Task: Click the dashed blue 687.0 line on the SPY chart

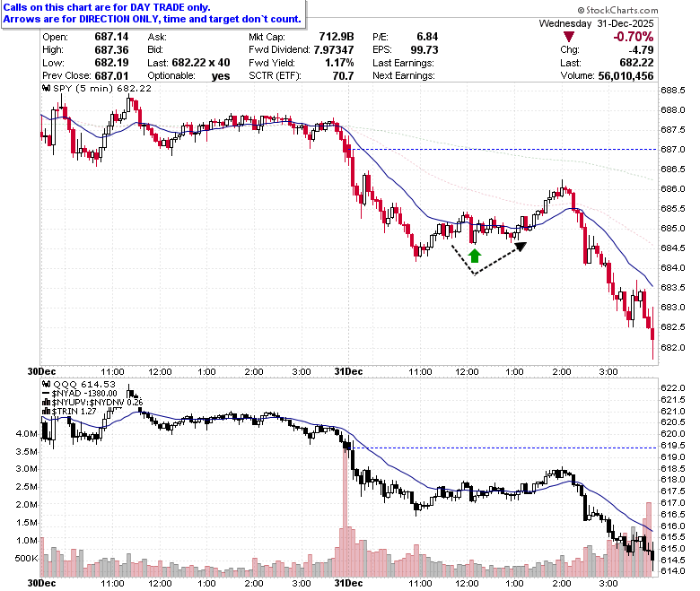Action: coord(504,150)
